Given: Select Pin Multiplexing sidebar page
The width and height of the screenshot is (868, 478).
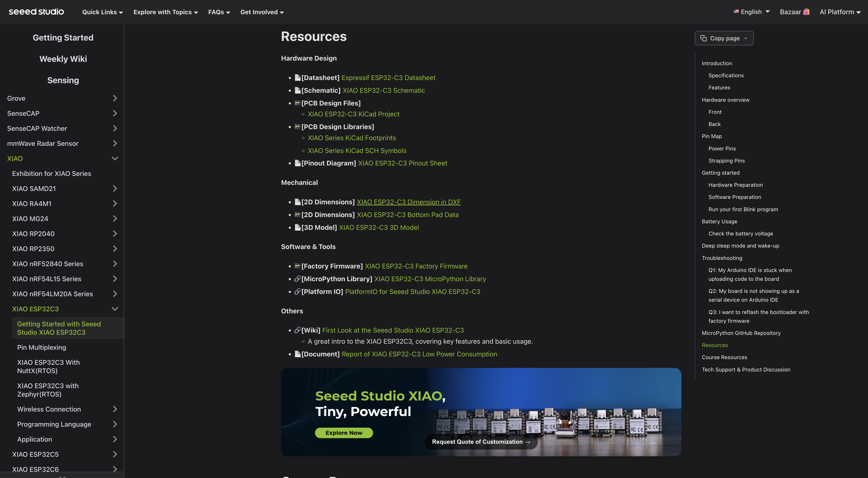Looking at the screenshot, I should 41,347.
